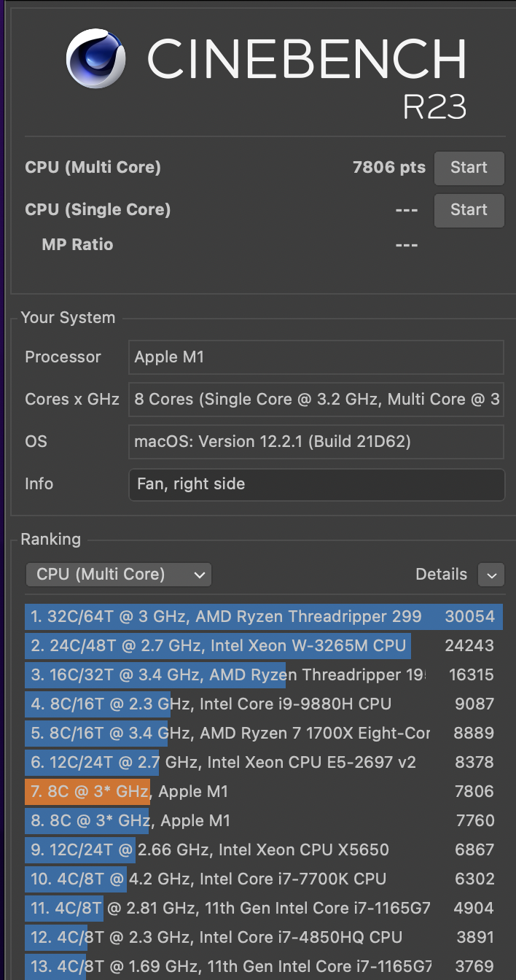516x980 pixels.
Task: Select ranking row 4 Intel Core i9-9880H
Action: click(264, 704)
